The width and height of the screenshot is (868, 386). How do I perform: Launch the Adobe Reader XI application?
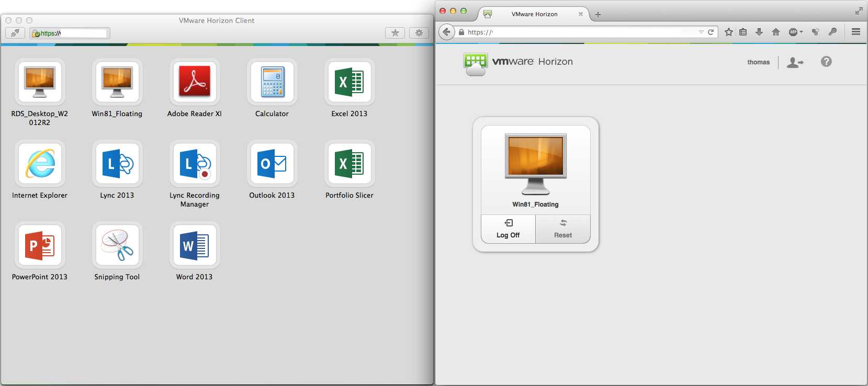[x=194, y=82]
